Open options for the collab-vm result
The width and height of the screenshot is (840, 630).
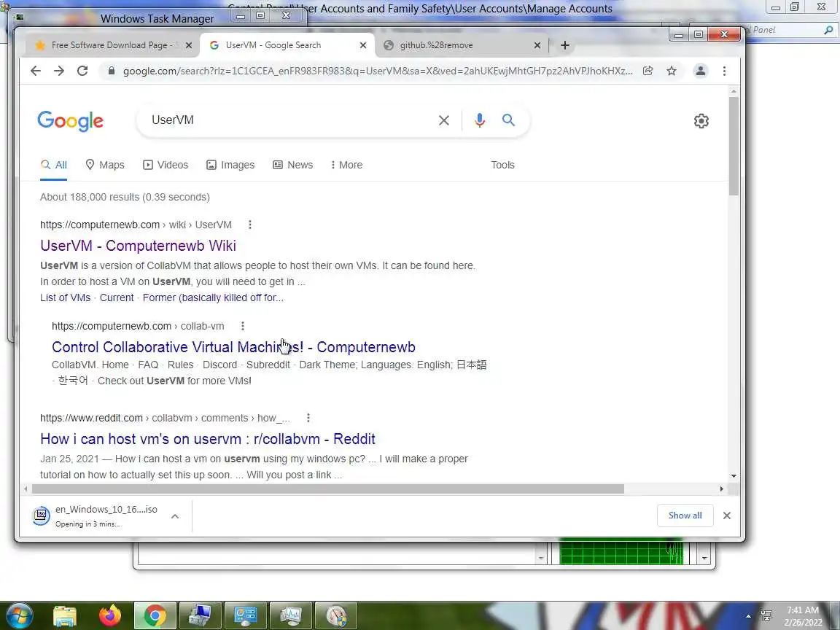[x=243, y=326]
